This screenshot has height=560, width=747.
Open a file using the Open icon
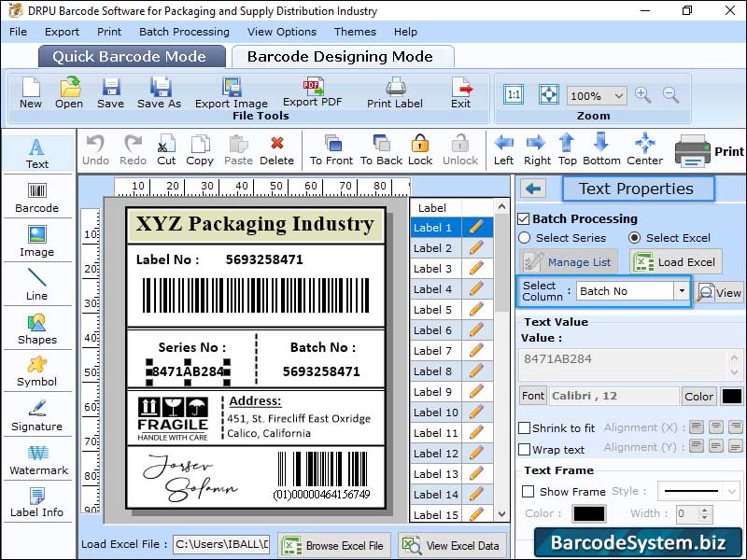[x=69, y=92]
